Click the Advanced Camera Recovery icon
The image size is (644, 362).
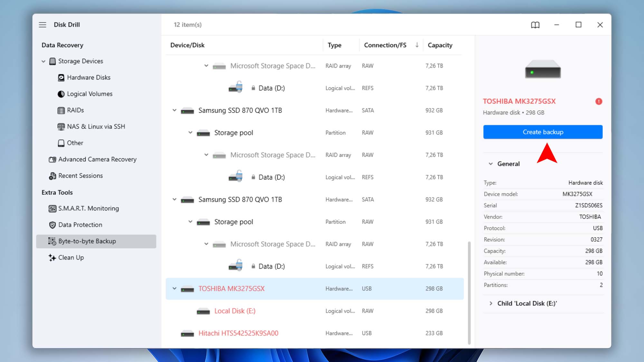(x=52, y=160)
